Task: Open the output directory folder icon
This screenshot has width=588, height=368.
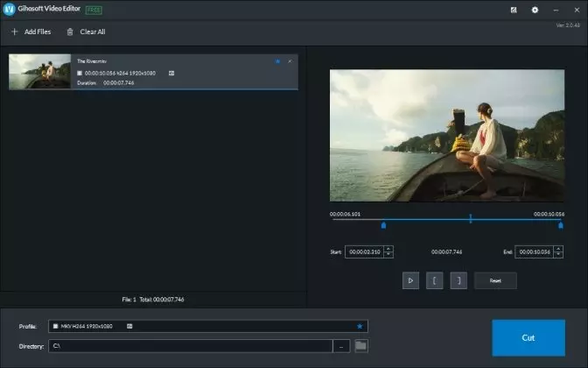Action: [x=360, y=345]
